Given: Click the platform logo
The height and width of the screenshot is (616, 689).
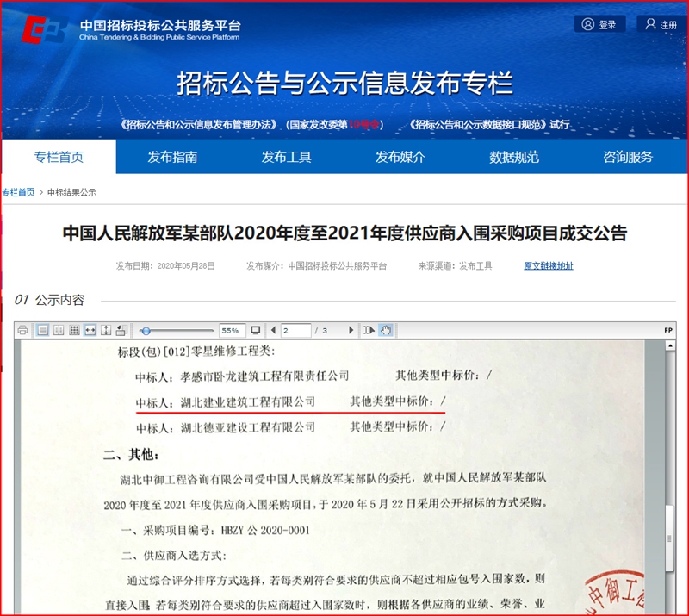Looking at the screenshot, I should [132, 29].
